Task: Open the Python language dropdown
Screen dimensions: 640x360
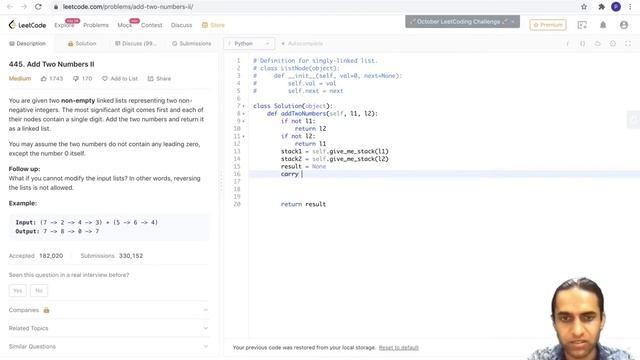Action: tap(249, 43)
